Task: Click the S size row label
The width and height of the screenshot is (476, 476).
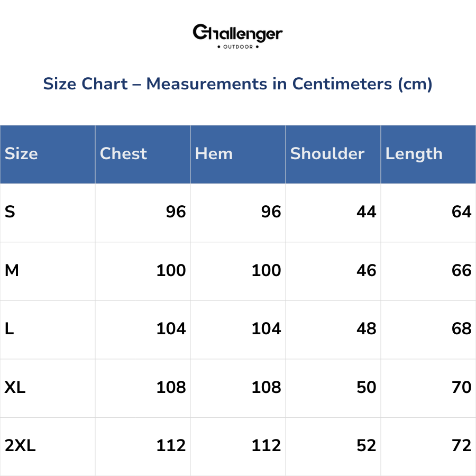Action: coord(10,212)
